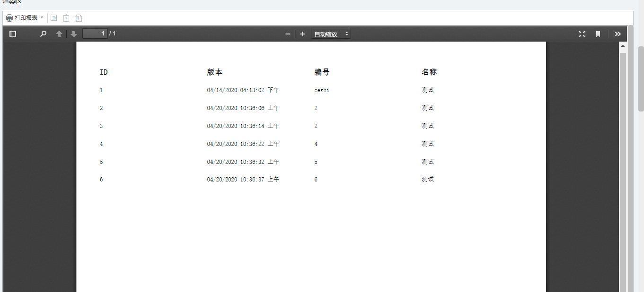Click the ID column header

[104, 72]
